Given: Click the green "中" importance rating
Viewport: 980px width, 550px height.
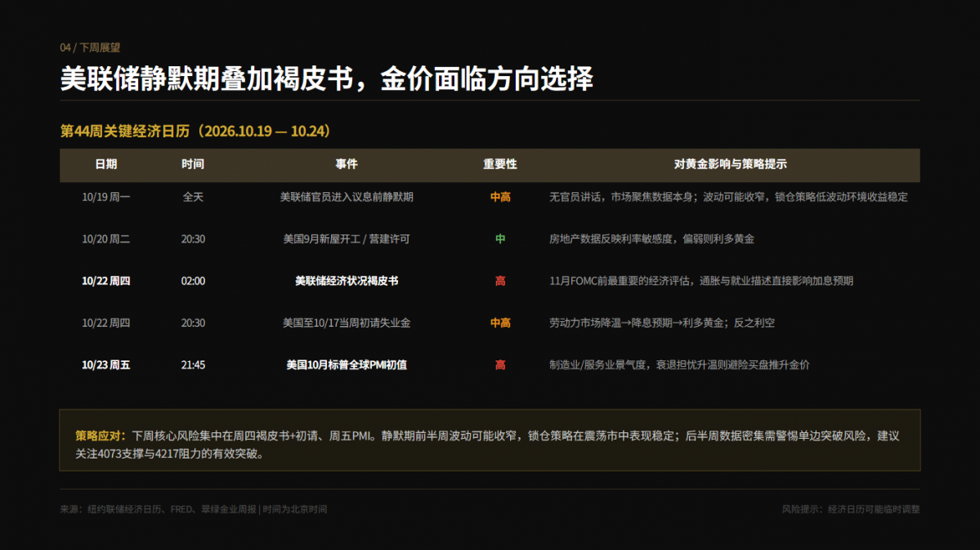Looking at the screenshot, I should click(500, 239).
